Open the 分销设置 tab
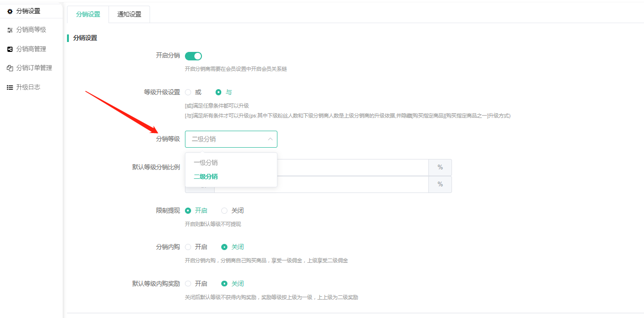 point(88,14)
